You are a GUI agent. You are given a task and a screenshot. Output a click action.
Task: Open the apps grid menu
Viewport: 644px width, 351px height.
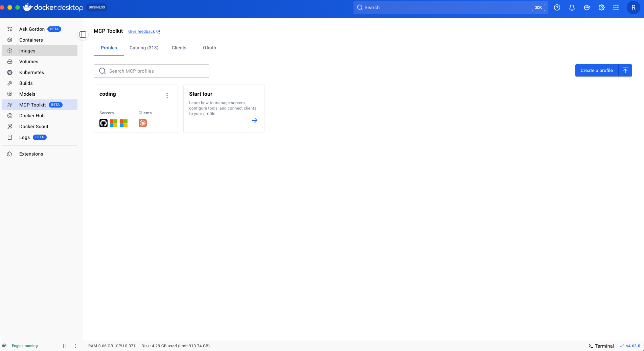pos(616,7)
